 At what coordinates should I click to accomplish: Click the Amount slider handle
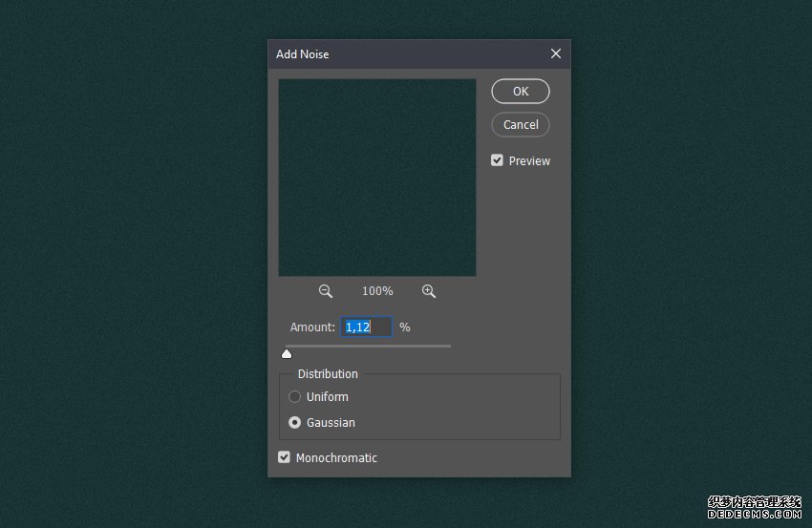click(x=287, y=354)
